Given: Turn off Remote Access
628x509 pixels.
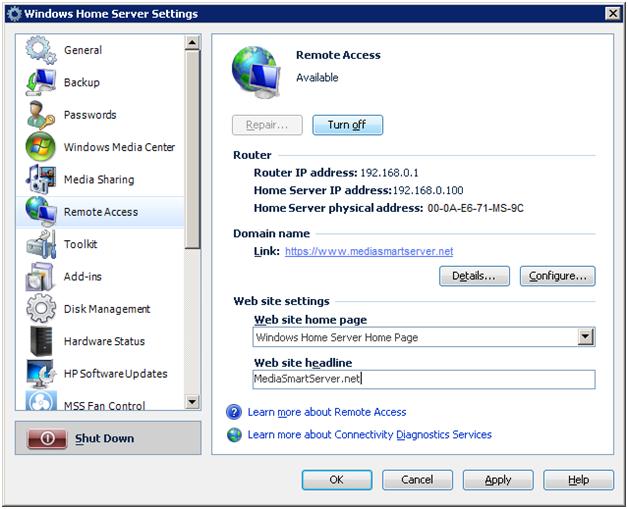Looking at the screenshot, I should point(347,125).
